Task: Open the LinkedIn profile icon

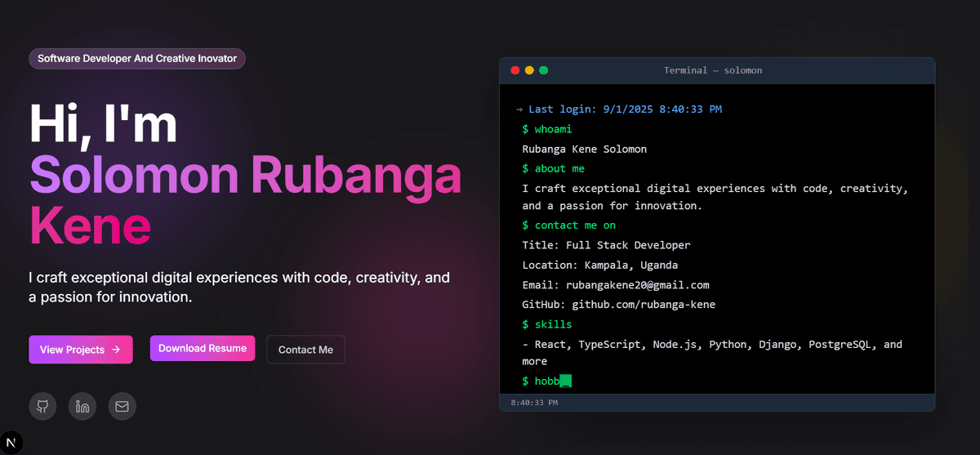Action: click(82, 406)
